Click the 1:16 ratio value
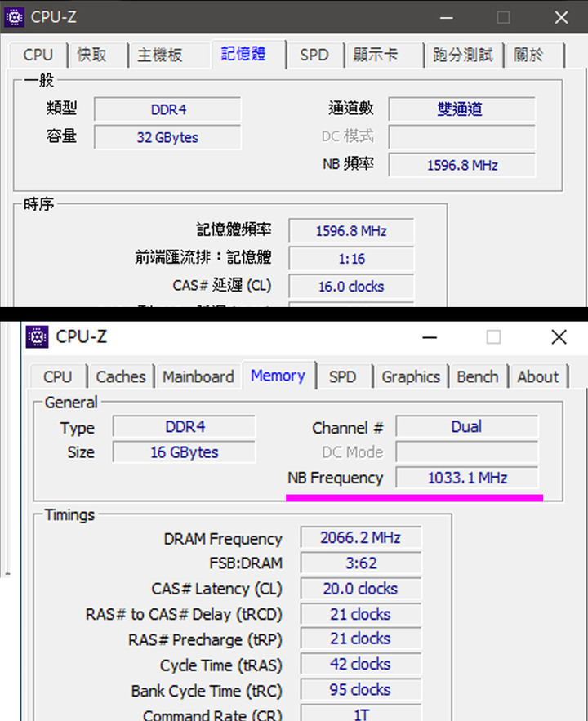 (x=351, y=259)
